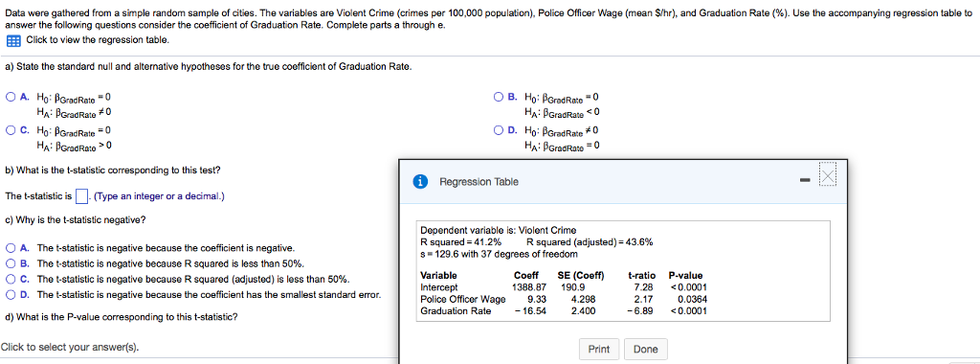Click the Police Officer Wage coefficient 9.33
The width and height of the screenshot is (980, 364).
538,299
